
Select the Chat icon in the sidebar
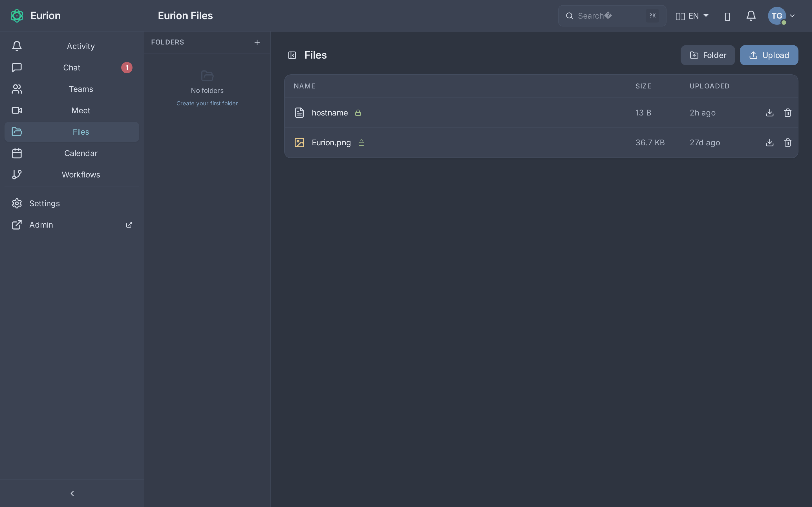click(17, 67)
